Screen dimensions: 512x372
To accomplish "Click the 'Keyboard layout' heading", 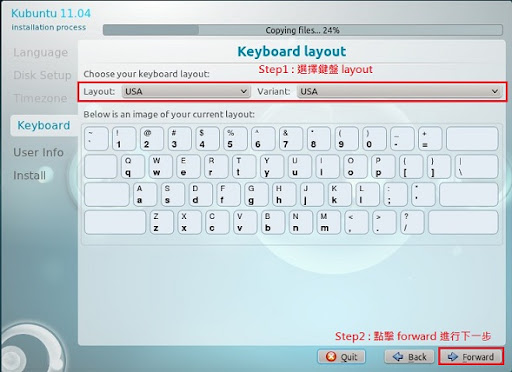I will click(x=291, y=52).
